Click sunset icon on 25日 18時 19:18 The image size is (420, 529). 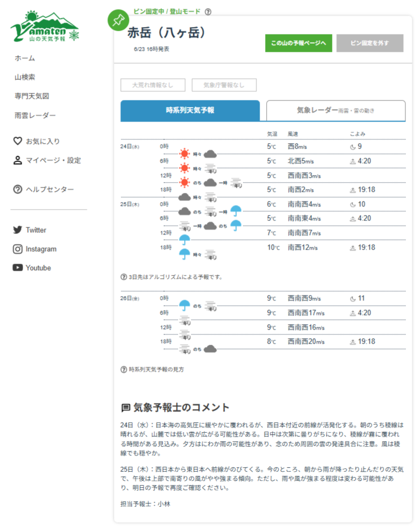pos(353,248)
